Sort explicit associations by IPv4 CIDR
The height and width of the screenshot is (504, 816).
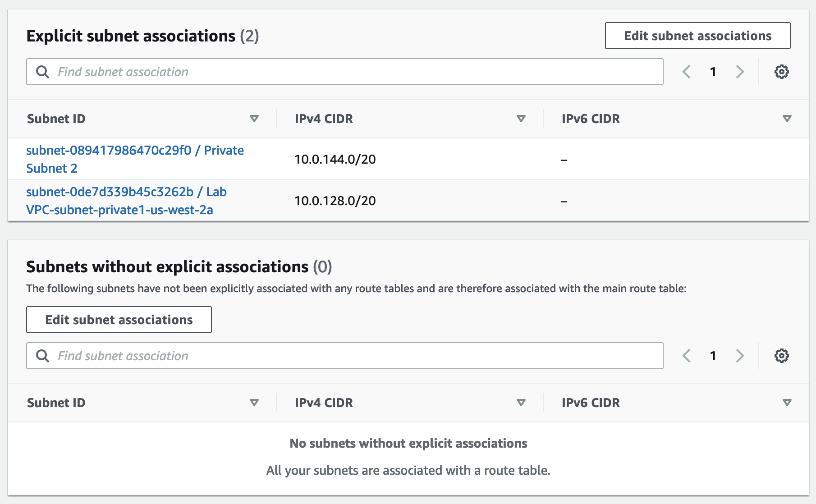[521, 119]
